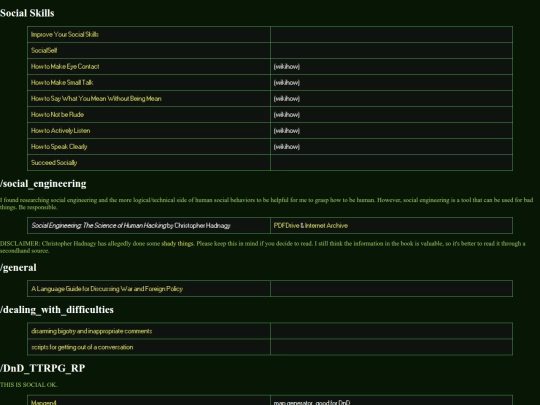Open How to Actively Listen link

click(61, 131)
